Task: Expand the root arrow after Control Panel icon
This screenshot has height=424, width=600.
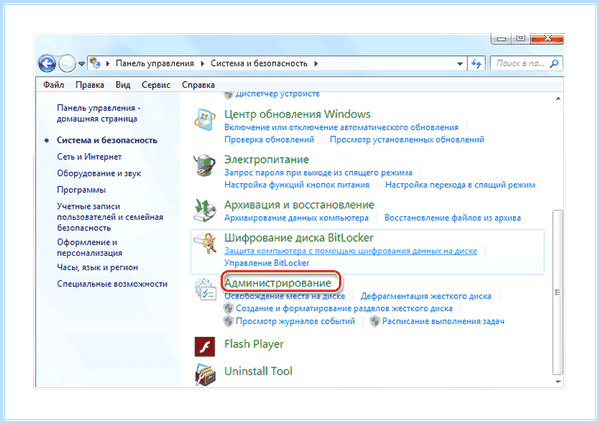Action: pos(108,64)
